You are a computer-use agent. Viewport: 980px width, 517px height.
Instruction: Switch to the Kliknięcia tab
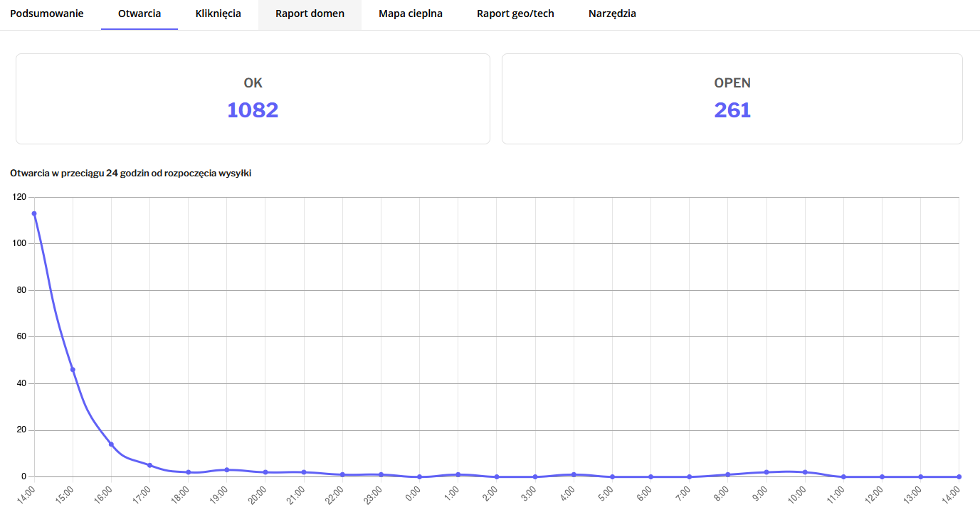click(x=218, y=14)
